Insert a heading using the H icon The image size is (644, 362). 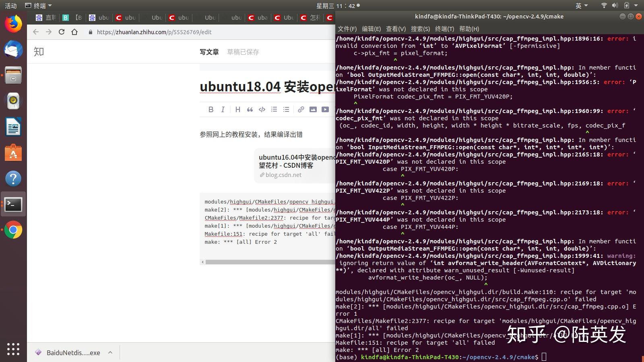tap(237, 109)
